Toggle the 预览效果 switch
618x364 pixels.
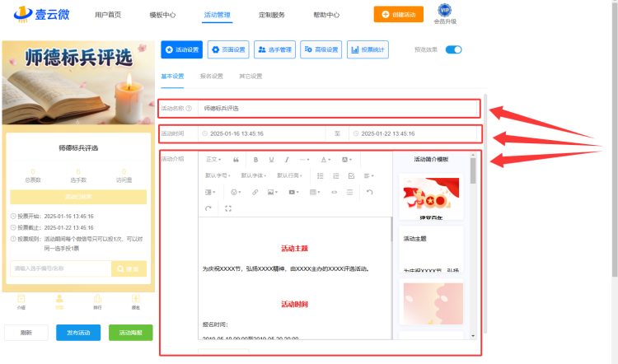click(453, 49)
